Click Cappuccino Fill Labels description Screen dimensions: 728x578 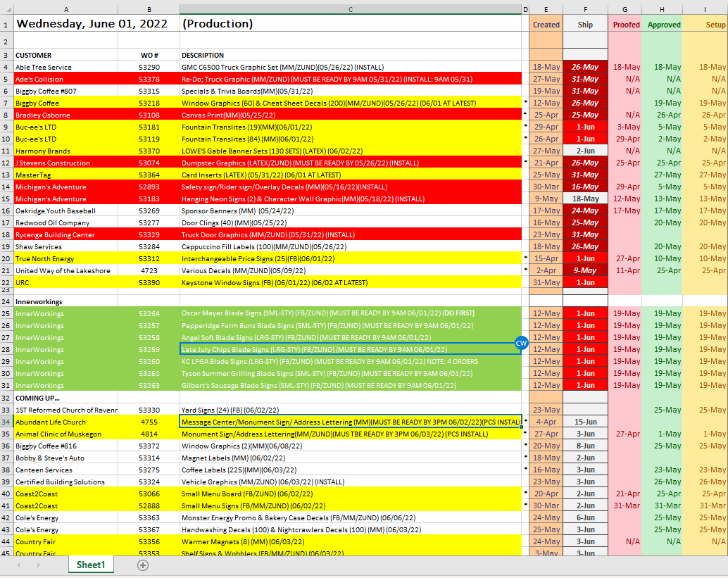(351, 246)
